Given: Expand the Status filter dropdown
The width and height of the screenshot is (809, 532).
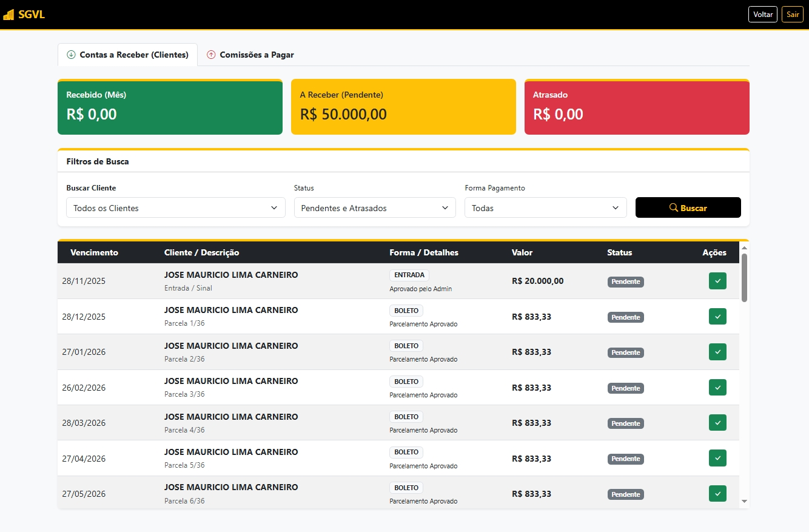Looking at the screenshot, I should (x=374, y=208).
